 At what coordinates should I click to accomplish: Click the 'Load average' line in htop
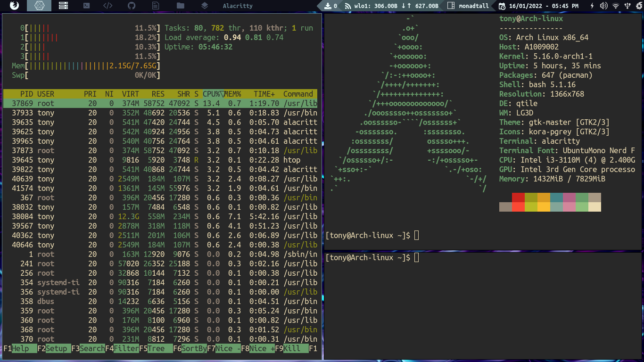pyautogui.click(x=224, y=37)
